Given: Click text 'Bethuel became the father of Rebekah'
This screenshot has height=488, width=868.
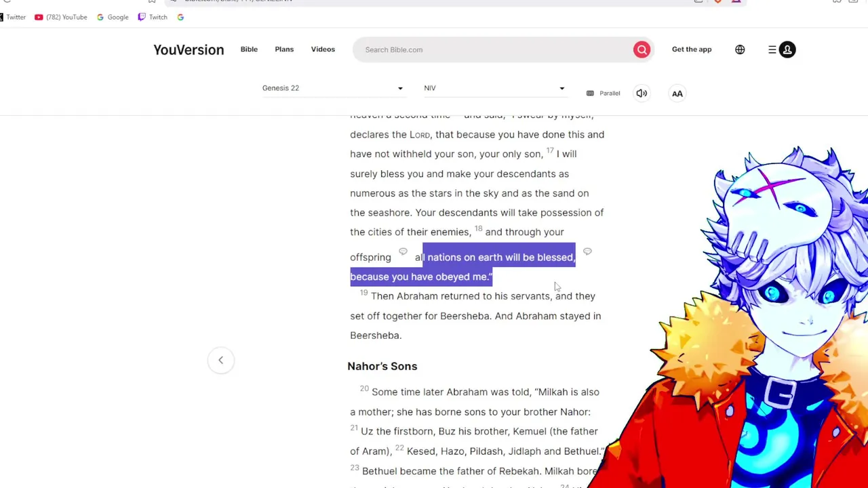Looking at the screenshot, I should (x=452, y=471).
